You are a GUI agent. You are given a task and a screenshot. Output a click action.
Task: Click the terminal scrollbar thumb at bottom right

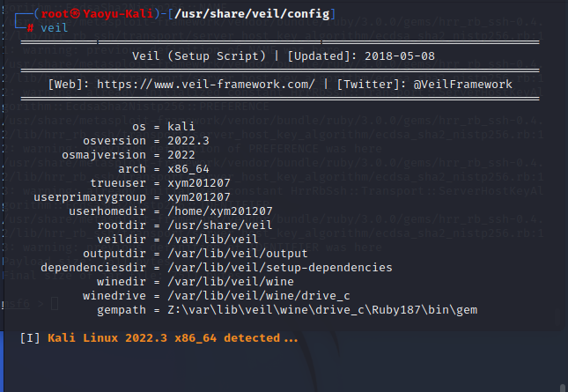563,388
